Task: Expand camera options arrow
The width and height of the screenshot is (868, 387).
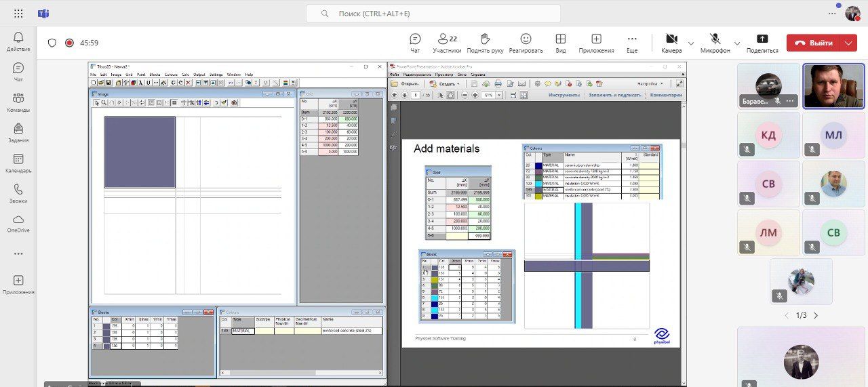Action: [691, 43]
